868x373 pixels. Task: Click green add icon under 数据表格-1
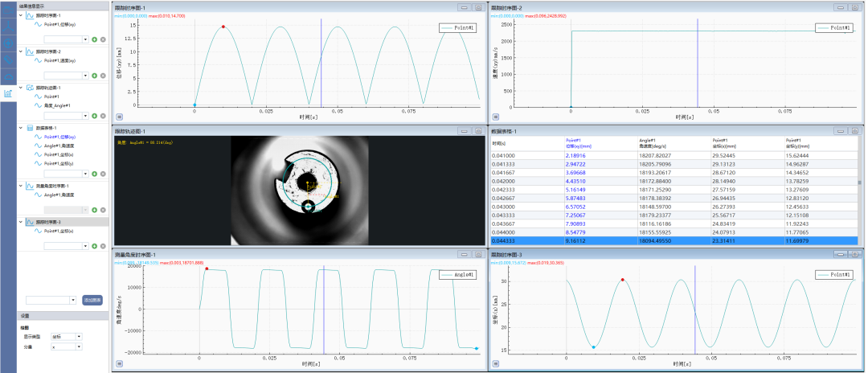[x=94, y=174]
